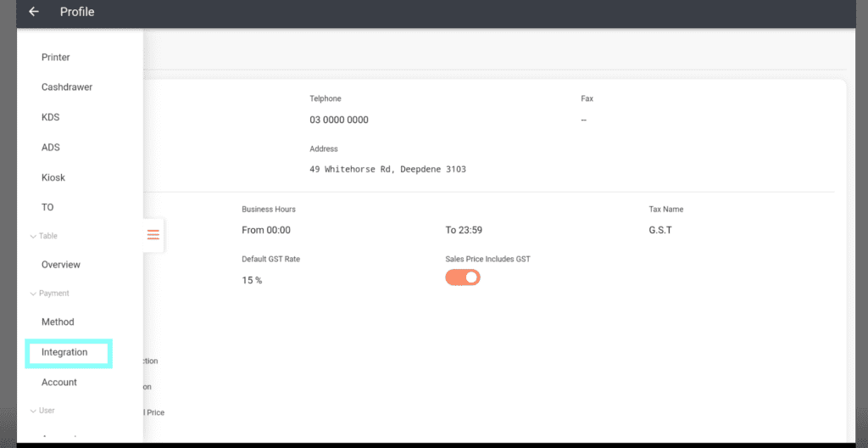The height and width of the screenshot is (448, 868).
Task: Collapse the Table section chevron
Action: click(x=33, y=236)
